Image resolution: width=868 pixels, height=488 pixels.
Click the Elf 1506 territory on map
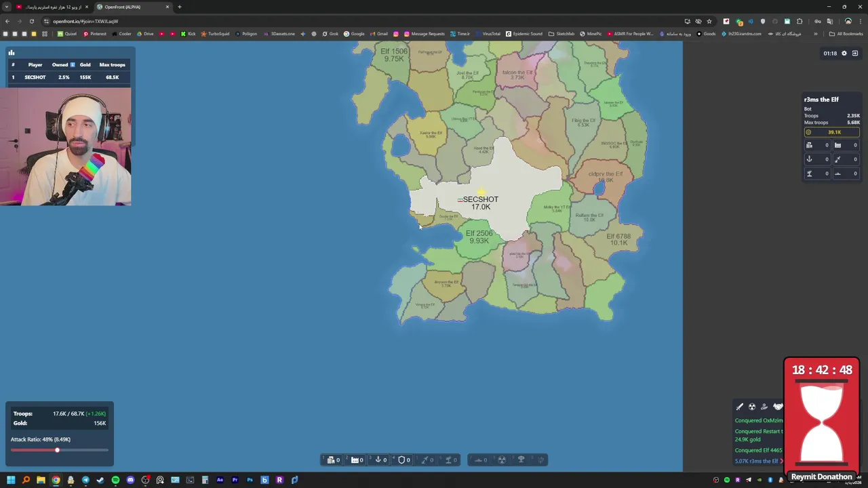394,55
